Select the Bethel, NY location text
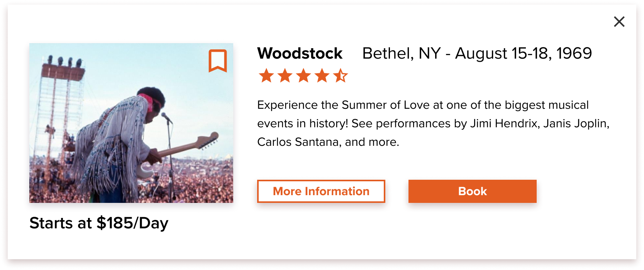The height and width of the screenshot is (270, 644). click(401, 54)
